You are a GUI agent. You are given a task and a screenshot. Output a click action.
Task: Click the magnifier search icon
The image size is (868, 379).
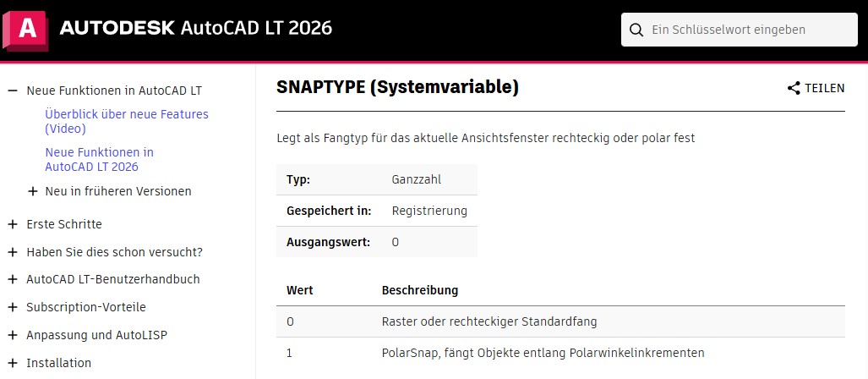636,30
